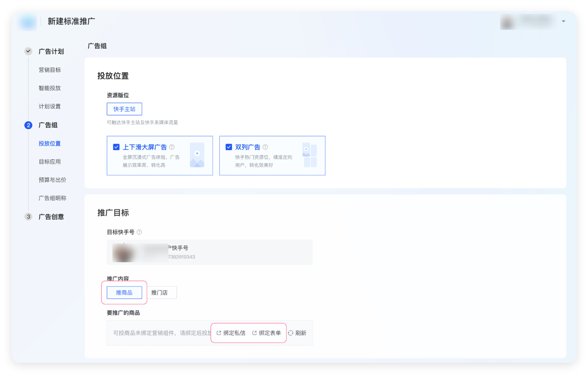
Task: Select 投放位置 in the sidebar
Action: (49, 143)
